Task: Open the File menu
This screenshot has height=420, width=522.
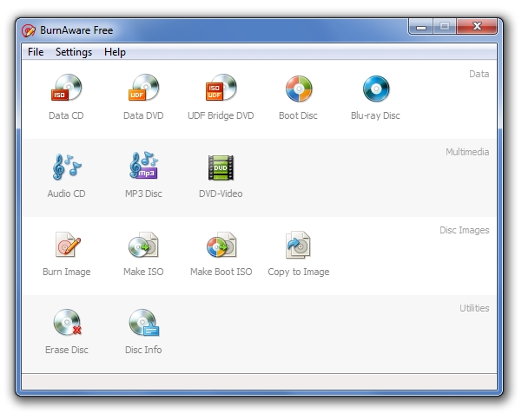Action: pyautogui.click(x=36, y=52)
